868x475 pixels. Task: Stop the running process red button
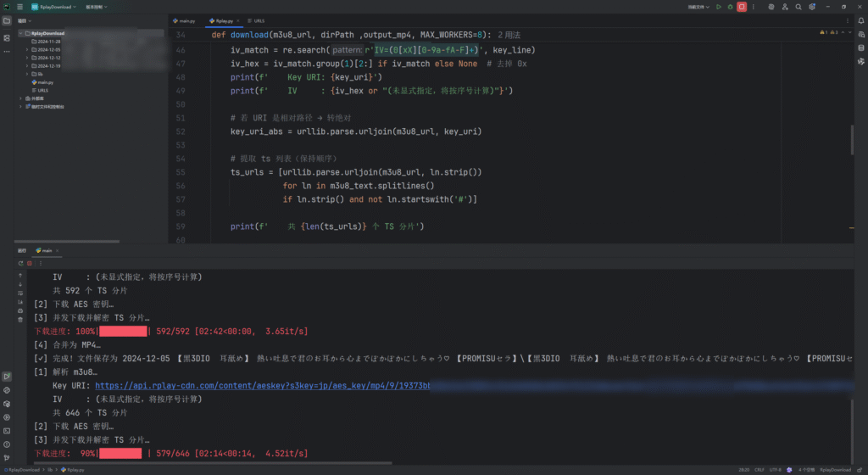point(742,7)
